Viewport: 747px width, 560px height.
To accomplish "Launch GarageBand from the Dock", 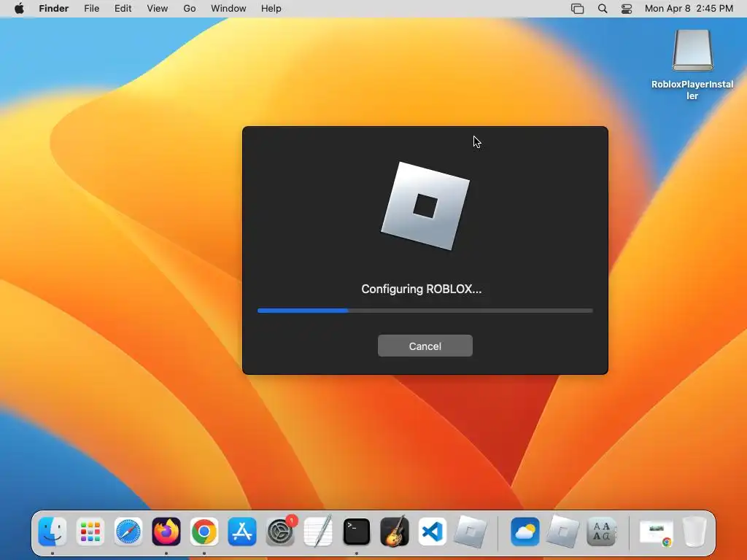I will pos(395,532).
